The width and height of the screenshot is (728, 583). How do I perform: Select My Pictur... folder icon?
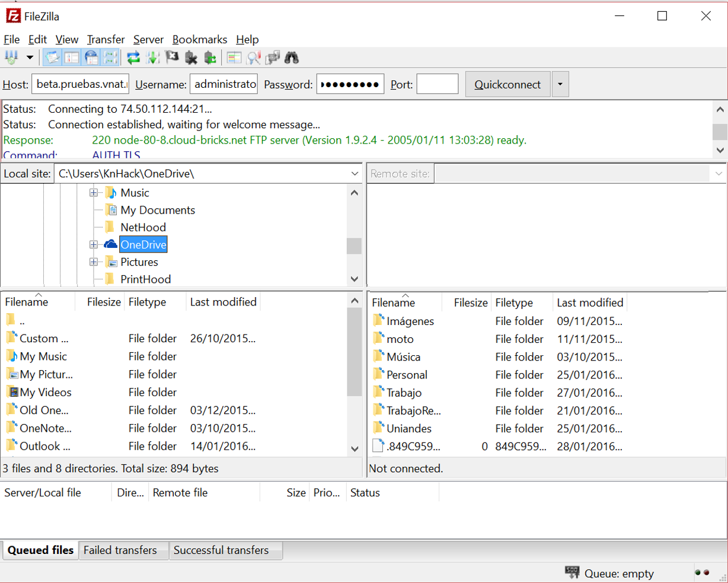(12, 374)
